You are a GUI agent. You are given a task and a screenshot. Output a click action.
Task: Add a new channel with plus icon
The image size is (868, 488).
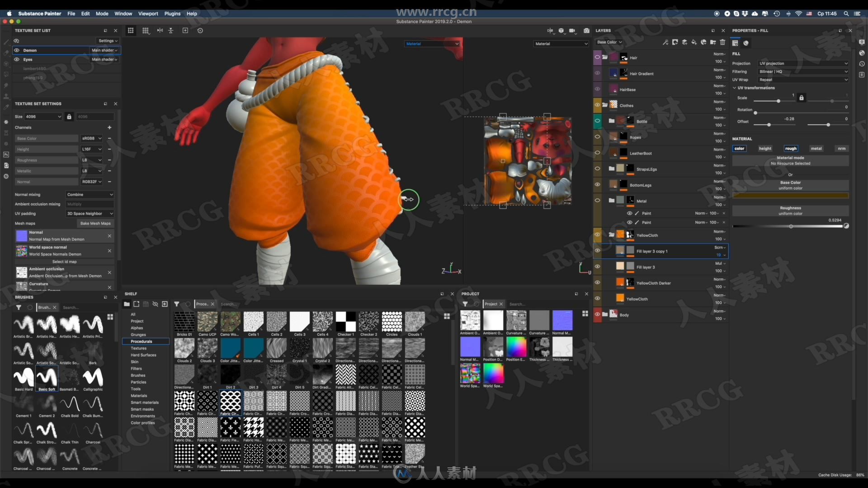coord(109,127)
